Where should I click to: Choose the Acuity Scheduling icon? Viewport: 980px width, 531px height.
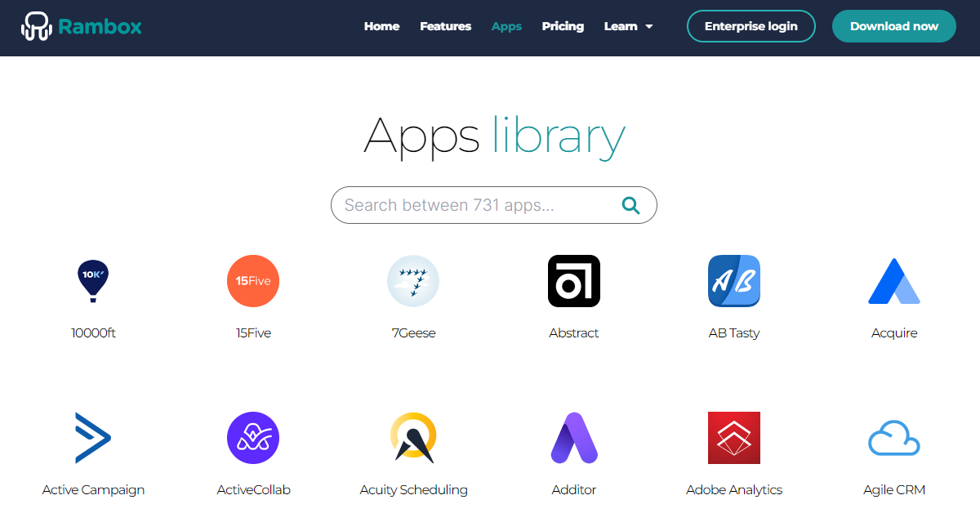click(x=413, y=438)
